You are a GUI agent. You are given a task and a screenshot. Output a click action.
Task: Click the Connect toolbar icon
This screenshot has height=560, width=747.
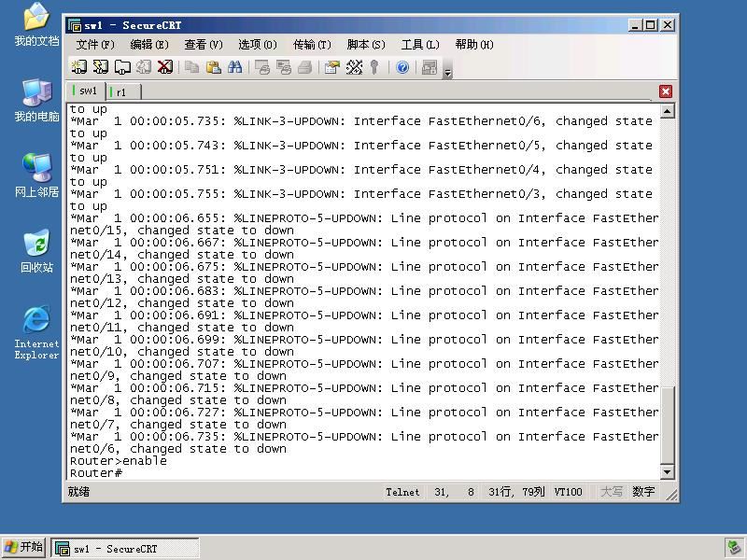pos(79,67)
